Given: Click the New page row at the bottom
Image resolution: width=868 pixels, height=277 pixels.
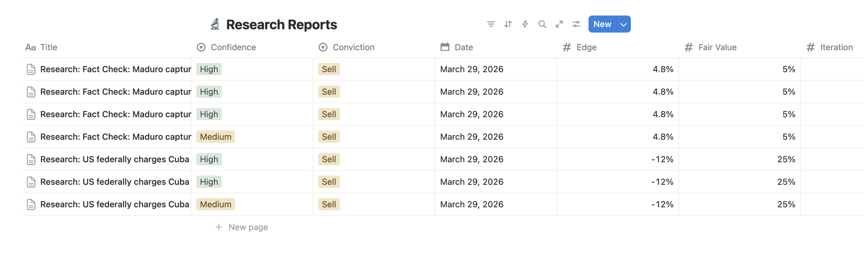Looking at the screenshot, I should (x=241, y=227).
